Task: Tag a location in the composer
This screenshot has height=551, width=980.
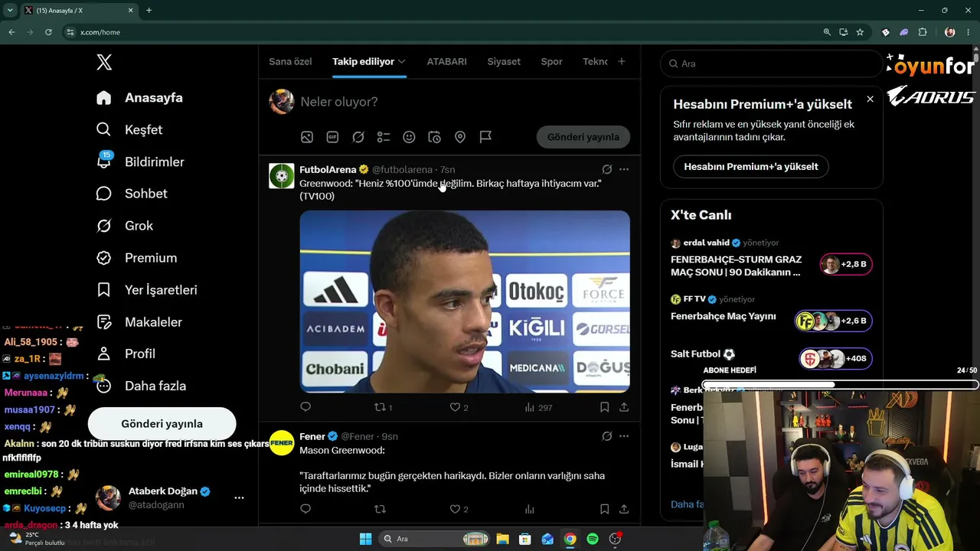Action: point(460,137)
